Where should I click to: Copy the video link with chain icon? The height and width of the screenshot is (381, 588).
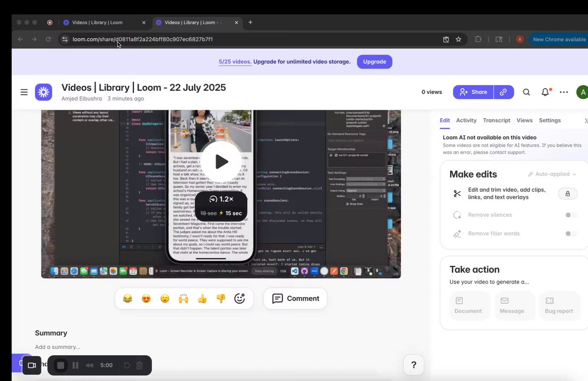coord(503,92)
